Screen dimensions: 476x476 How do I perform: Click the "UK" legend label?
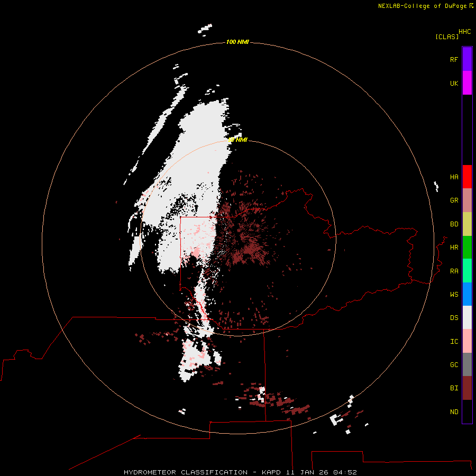pyautogui.click(x=454, y=83)
